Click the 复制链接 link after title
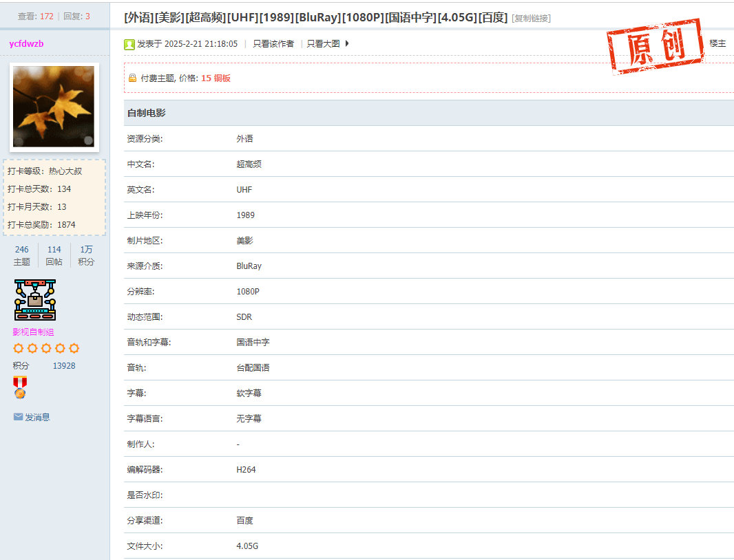 click(x=531, y=19)
